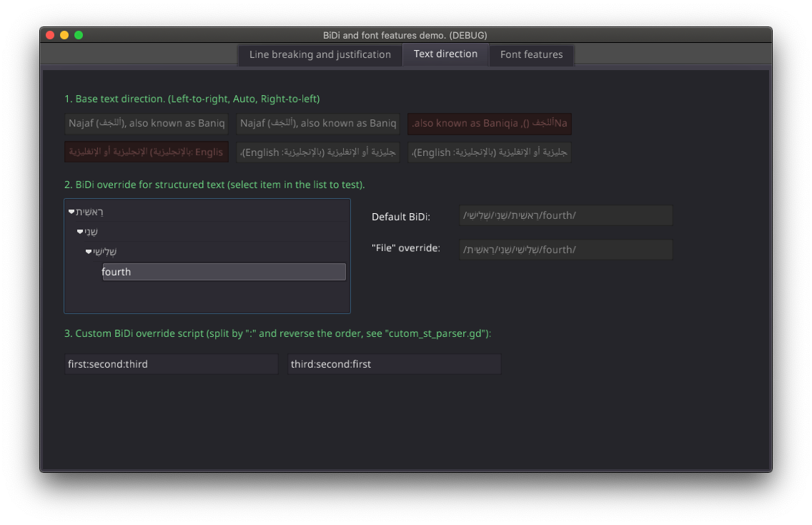The width and height of the screenshot is (812, 525).
Task: Collapse the שלישי tree branch
Action: point(89,252)
